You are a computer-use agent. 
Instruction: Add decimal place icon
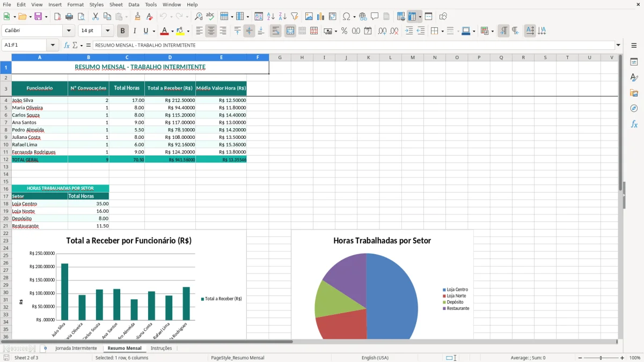pos(382,31)
